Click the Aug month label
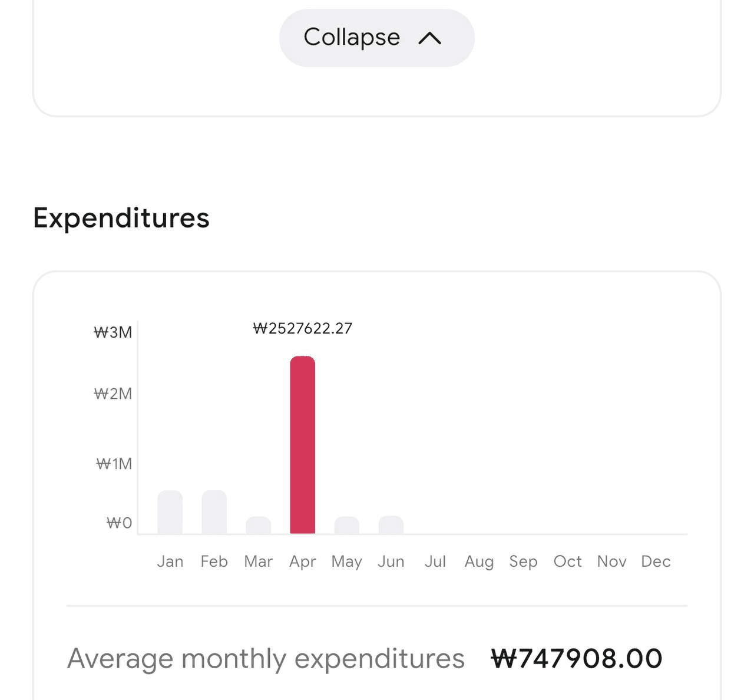Viewport: 754px width, 700px height. [x=479, y=562]
